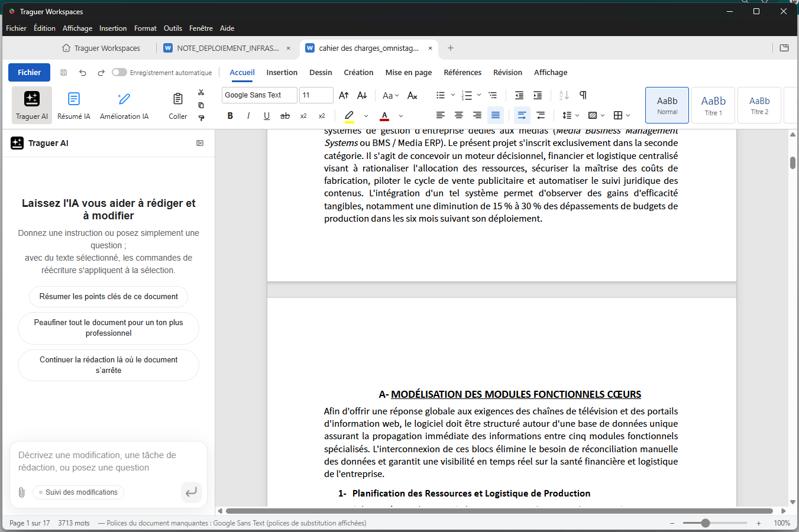Apply subscript formatting

(x=303, y=116)
